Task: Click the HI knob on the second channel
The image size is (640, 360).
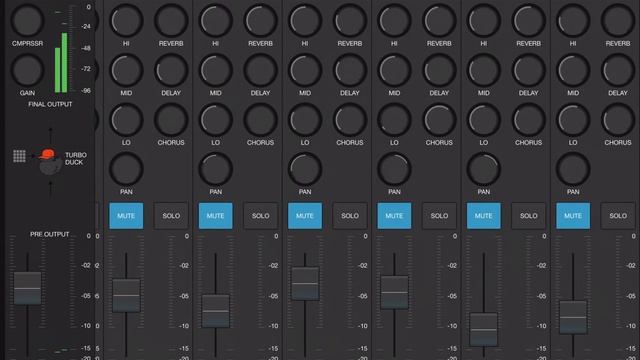Action: [x=216, y=20]
